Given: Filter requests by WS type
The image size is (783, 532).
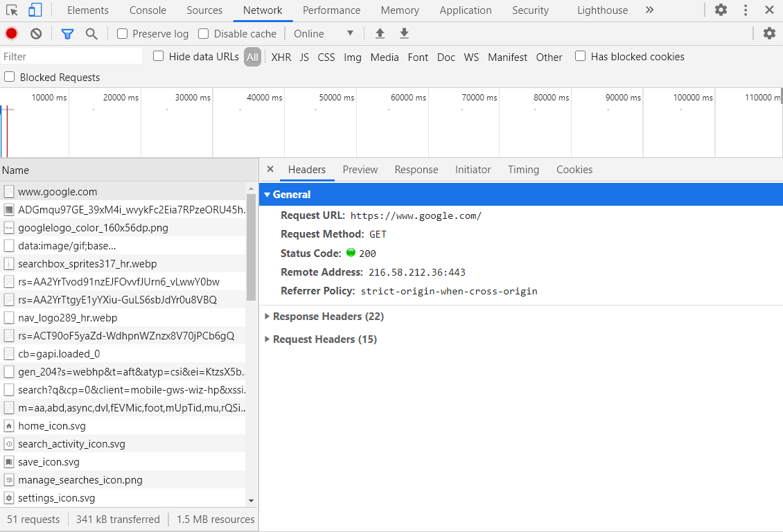Looking at the screenshot, I should pos(471,57).
